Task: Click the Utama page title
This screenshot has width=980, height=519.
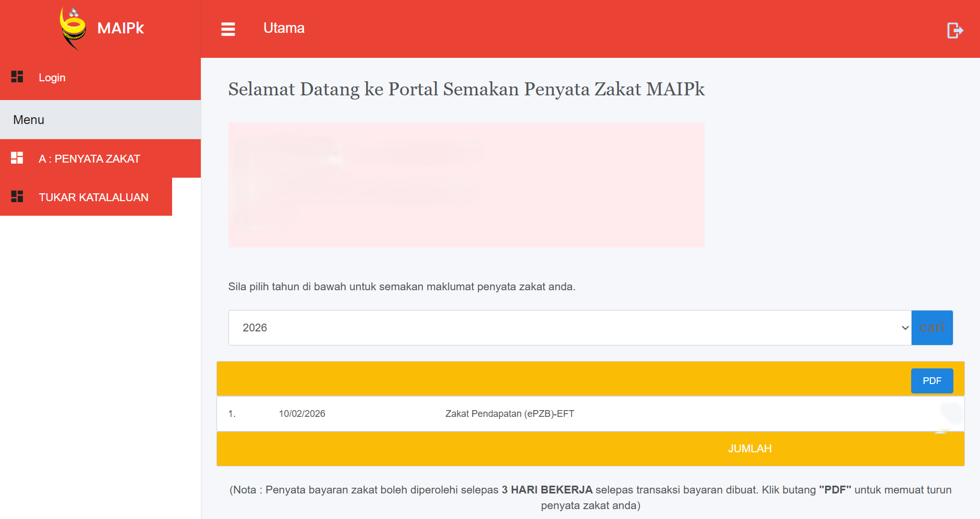Action: pos(284,28)
